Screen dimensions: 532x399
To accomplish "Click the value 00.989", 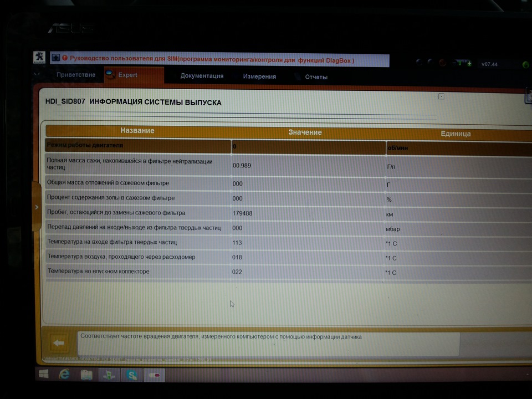I will point(242,166).
